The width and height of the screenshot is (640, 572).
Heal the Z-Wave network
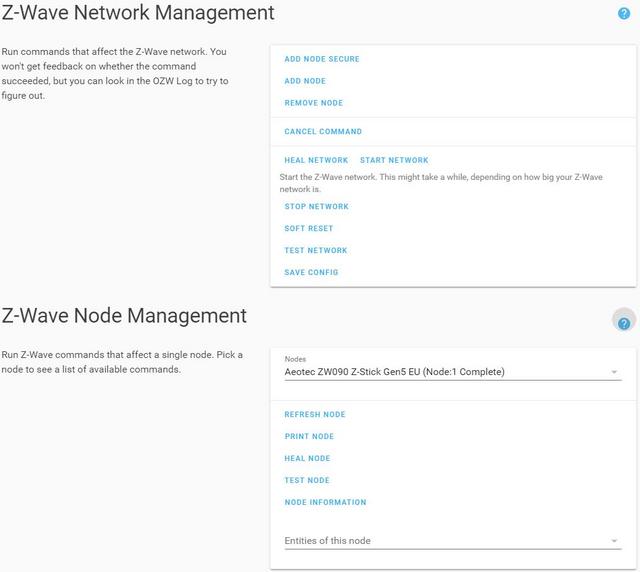316,160
